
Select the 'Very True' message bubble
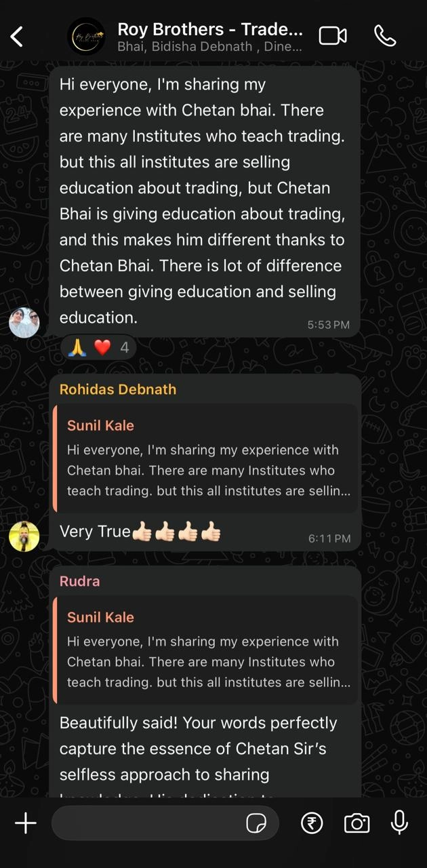coord(205,462)
